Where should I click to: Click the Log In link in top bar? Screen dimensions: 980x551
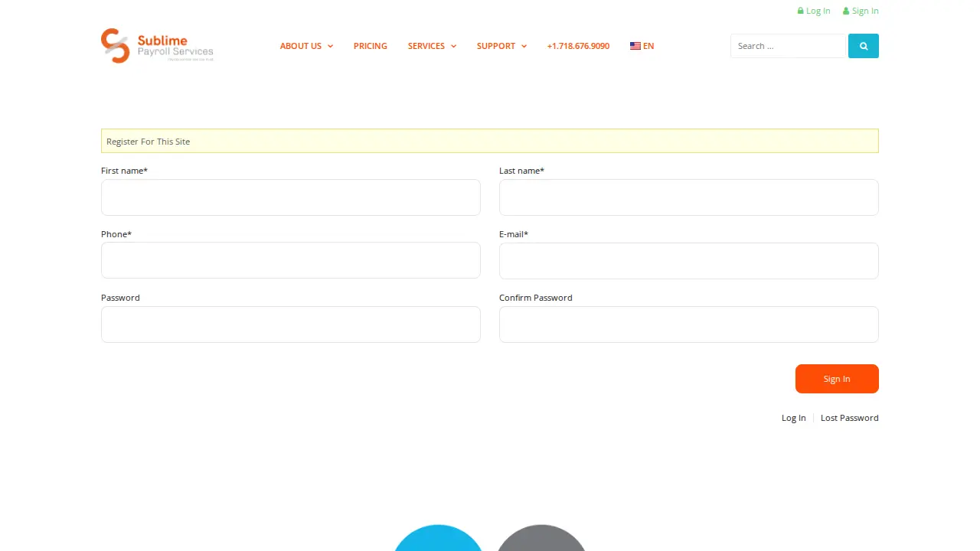pos(814,11)
